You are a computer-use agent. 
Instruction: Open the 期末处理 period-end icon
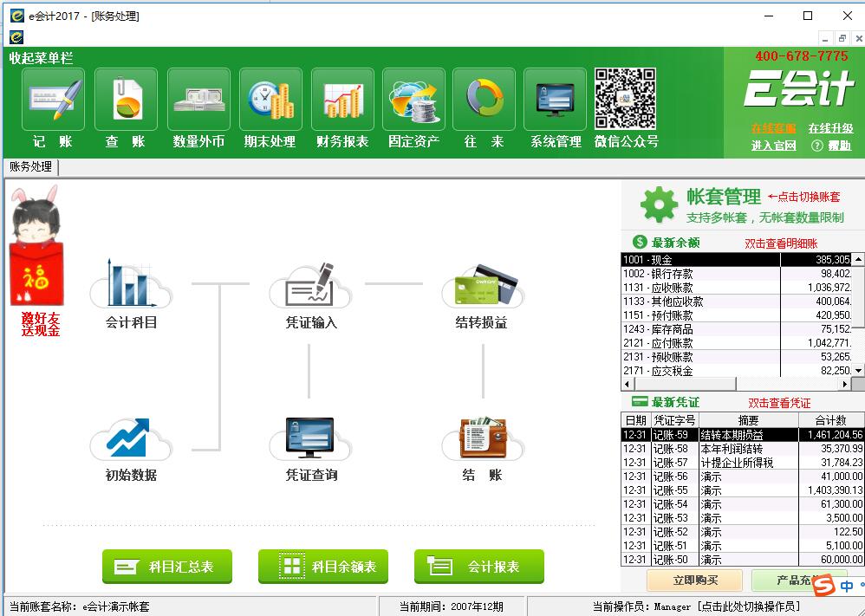point(270,100)
